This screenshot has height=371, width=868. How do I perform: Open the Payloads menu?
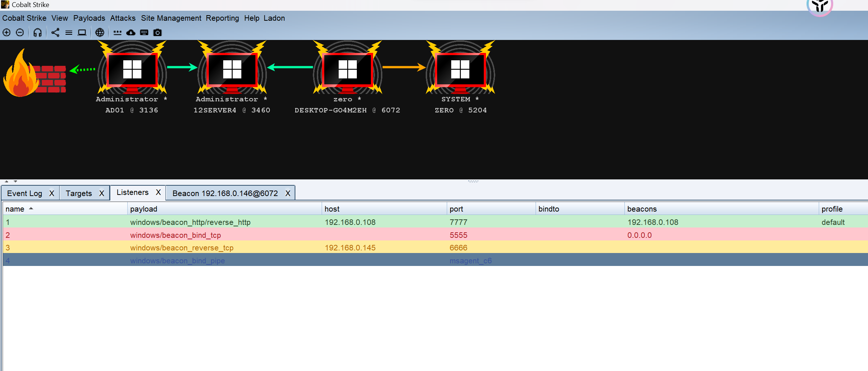(x=89, y=18)
